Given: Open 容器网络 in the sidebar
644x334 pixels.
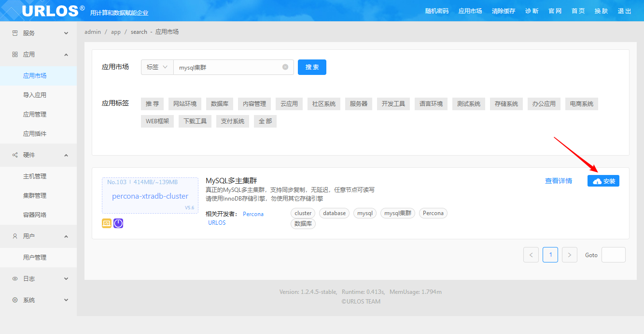Looking at the screenshot, I should click(x=35, y=215).
